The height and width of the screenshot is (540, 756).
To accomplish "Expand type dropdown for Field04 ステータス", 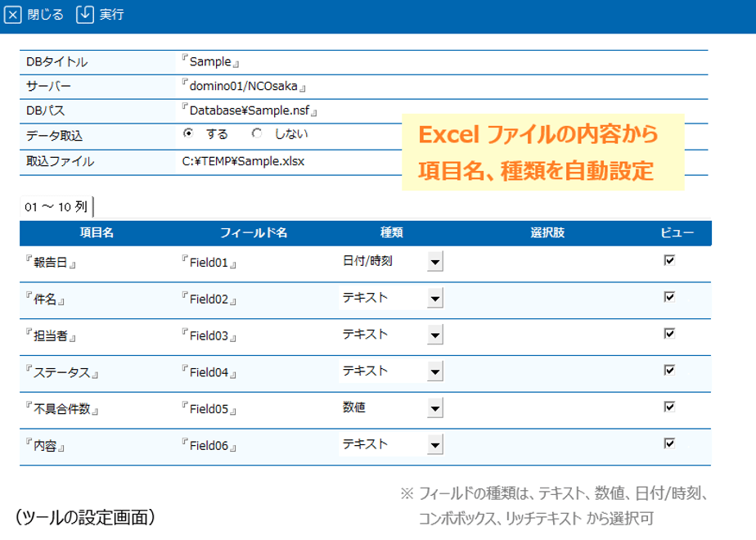I will [435, 371].
